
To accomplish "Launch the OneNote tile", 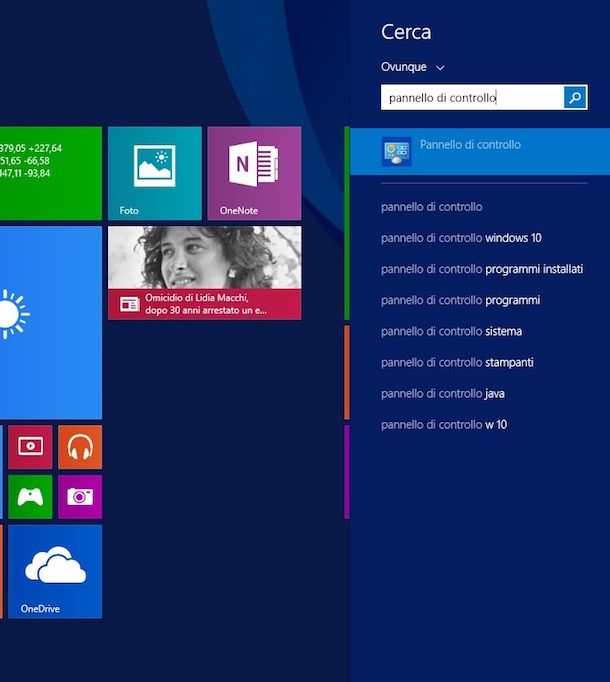I will coord(254,173).
